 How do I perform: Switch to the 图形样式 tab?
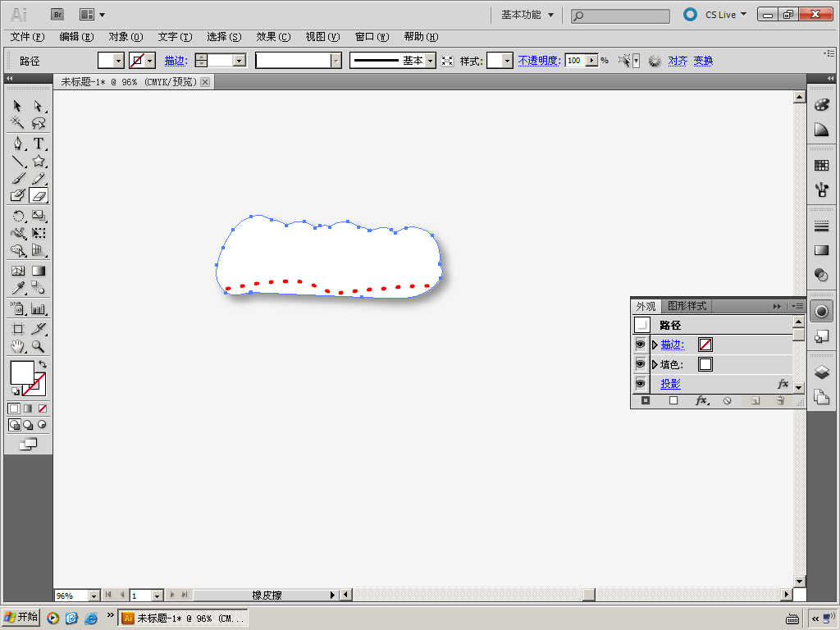[686, 306]
